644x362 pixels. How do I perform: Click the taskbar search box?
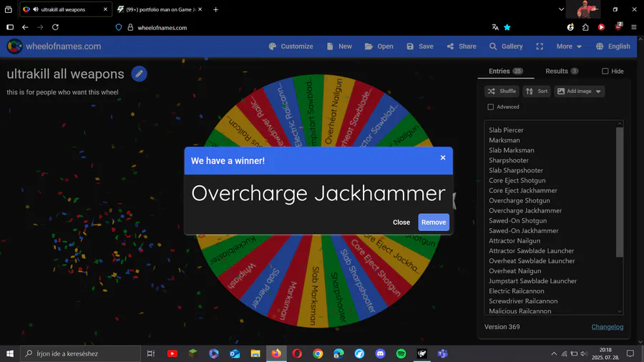tap(80, 353)
